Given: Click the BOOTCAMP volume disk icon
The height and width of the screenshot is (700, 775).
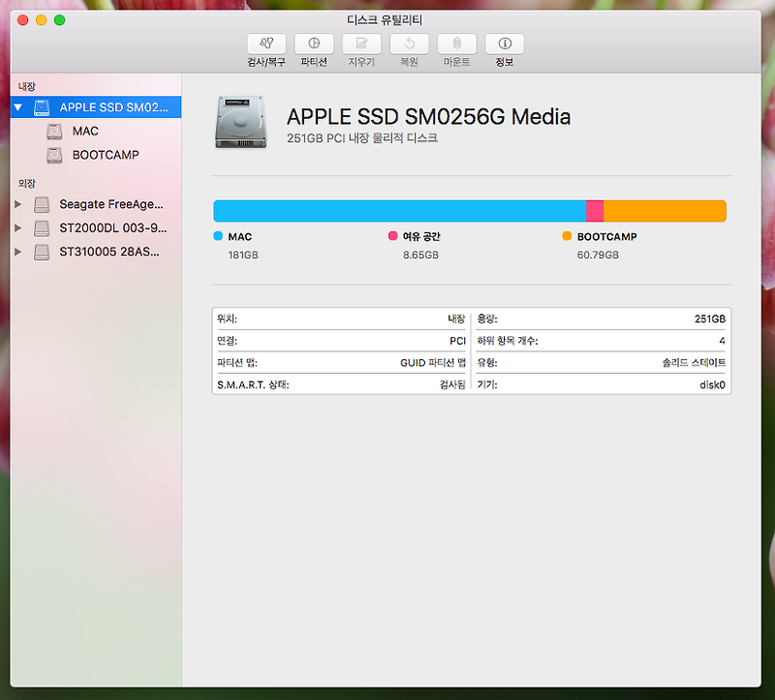Looking at the screenshot, I should tap(54, 155).
